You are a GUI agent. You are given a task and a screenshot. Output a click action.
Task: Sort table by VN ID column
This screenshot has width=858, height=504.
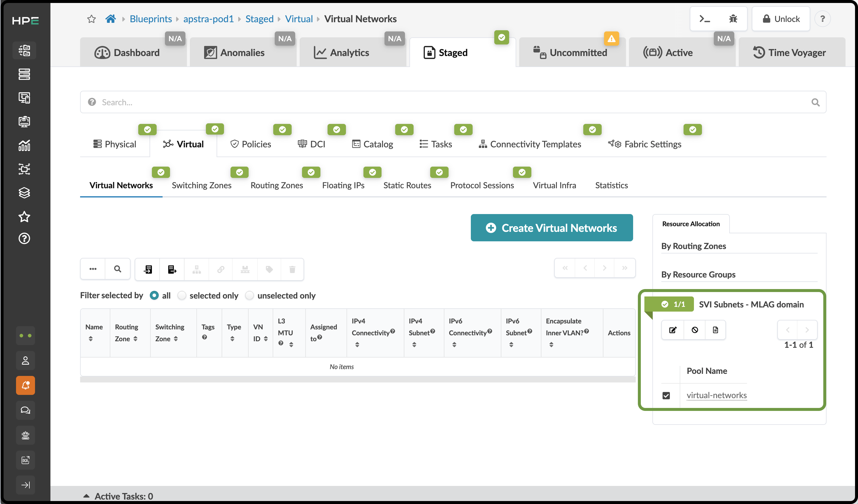point(266,339)
